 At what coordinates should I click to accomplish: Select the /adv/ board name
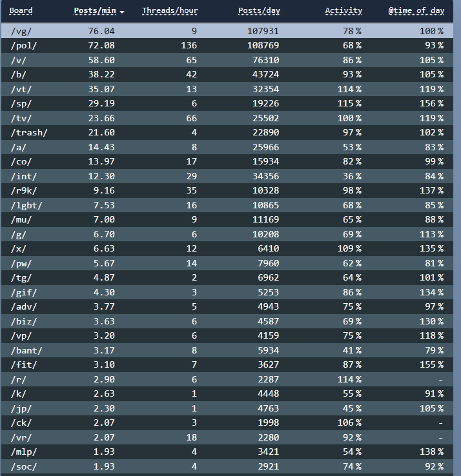[x=24, y=306]
